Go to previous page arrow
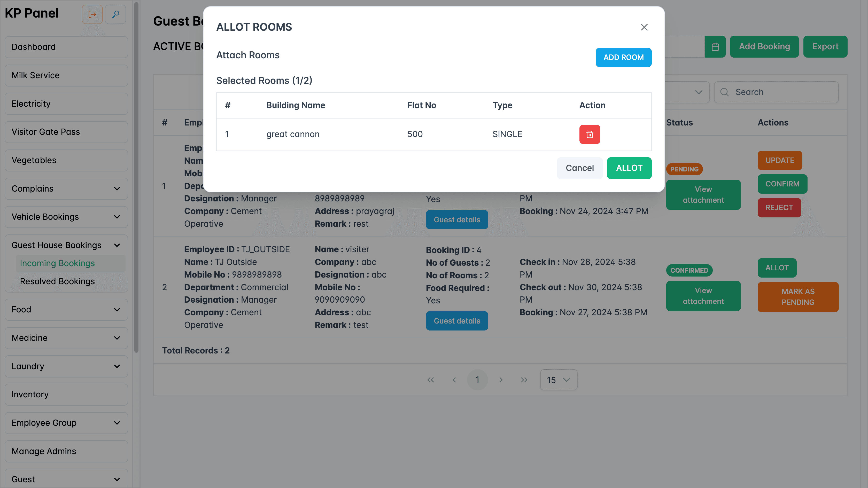The width and height of the screenshot is (868, 488). (x=454, y=380)
